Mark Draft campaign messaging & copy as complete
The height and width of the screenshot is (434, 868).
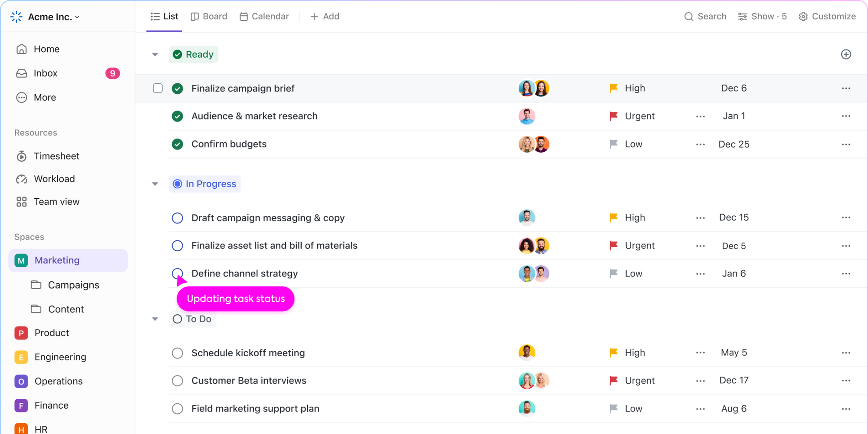coord(178,217)
